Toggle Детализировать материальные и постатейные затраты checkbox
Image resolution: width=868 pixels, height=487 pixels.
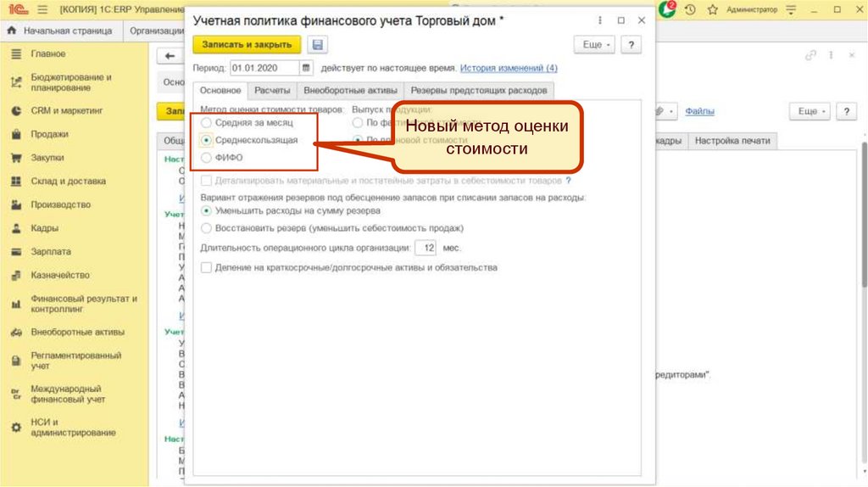[x=206, y=181]
